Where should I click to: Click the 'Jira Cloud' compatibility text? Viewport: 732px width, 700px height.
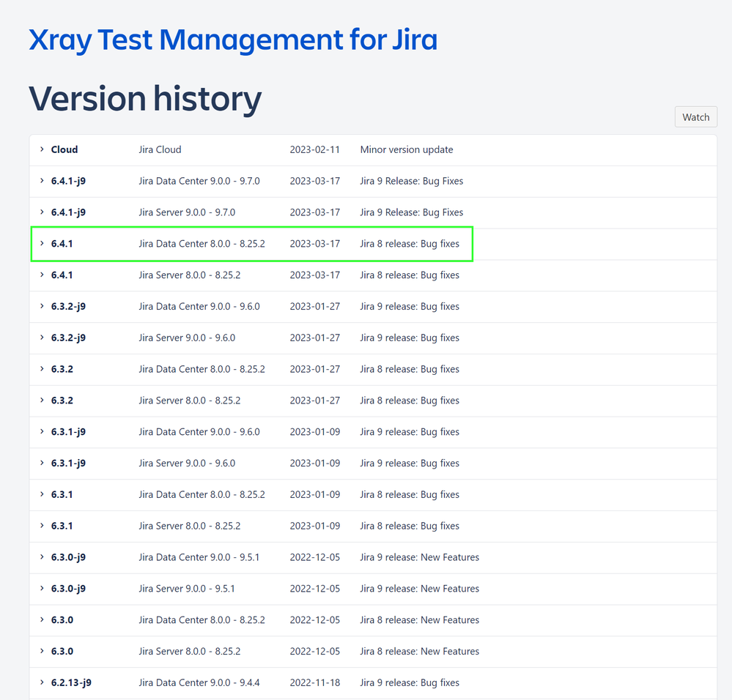click(x=160, y=149)
